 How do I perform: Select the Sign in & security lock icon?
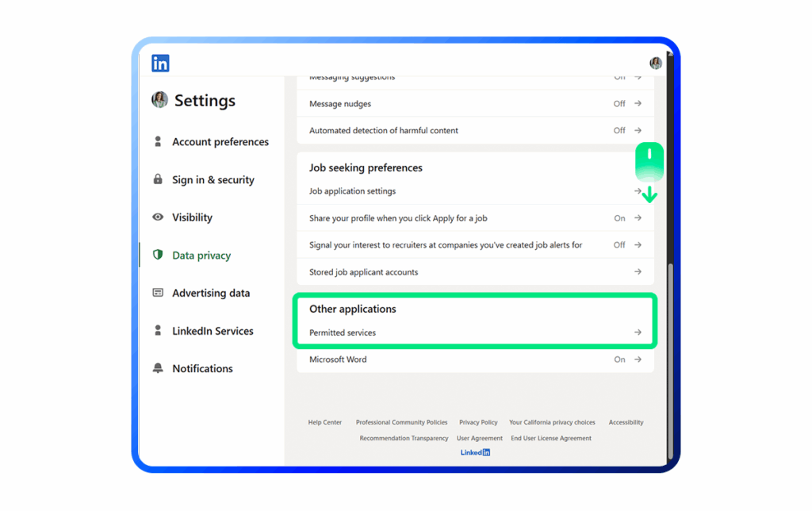(159, 179)
